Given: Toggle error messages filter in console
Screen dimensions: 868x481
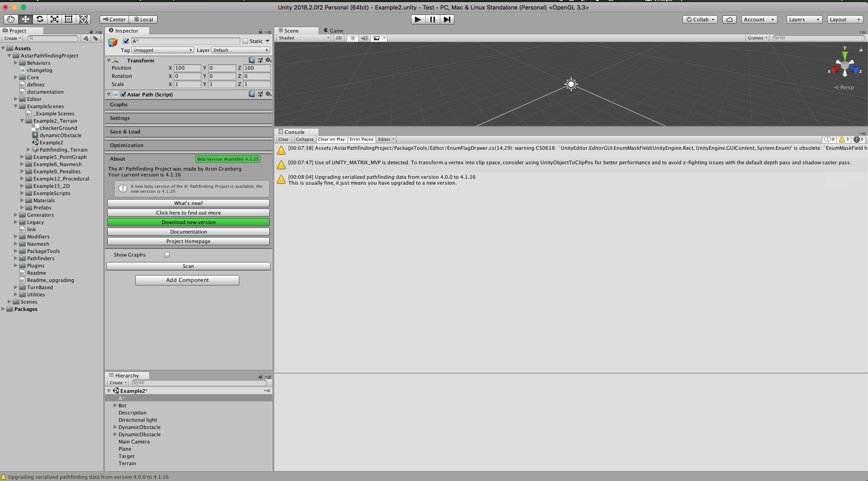Looking at the screenshot, I should (858, 139).
